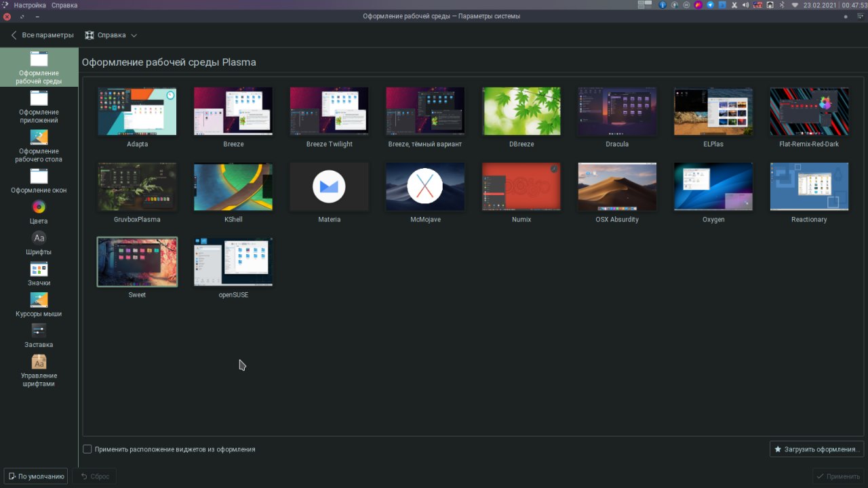Click the blue info tray icon
The width and height of the screenshot is (868, 488).
point(663,5)
